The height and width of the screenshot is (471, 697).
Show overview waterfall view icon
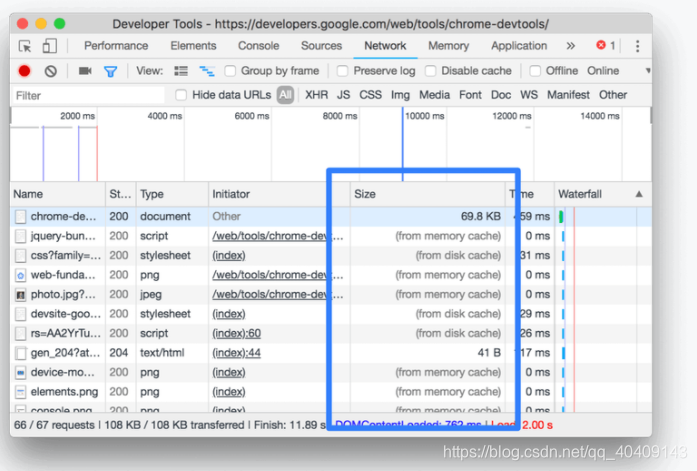click(x=207, y=71)
